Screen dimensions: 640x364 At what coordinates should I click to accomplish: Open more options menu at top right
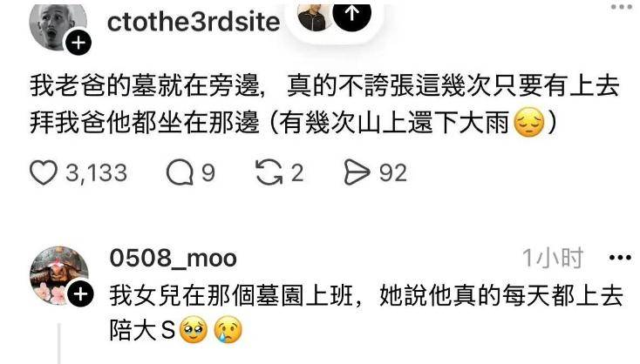click(x=621, y=6)
